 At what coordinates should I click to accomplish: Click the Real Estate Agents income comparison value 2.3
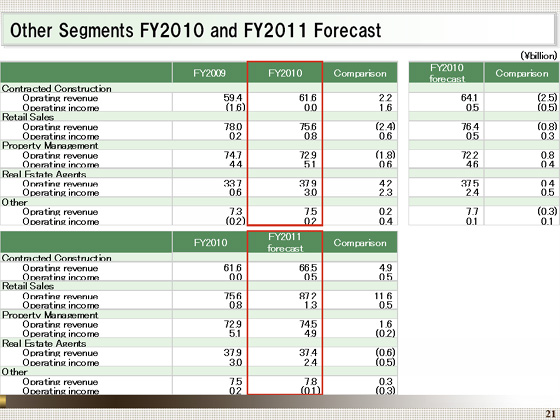pyautogui.click(x=386, y=192)
